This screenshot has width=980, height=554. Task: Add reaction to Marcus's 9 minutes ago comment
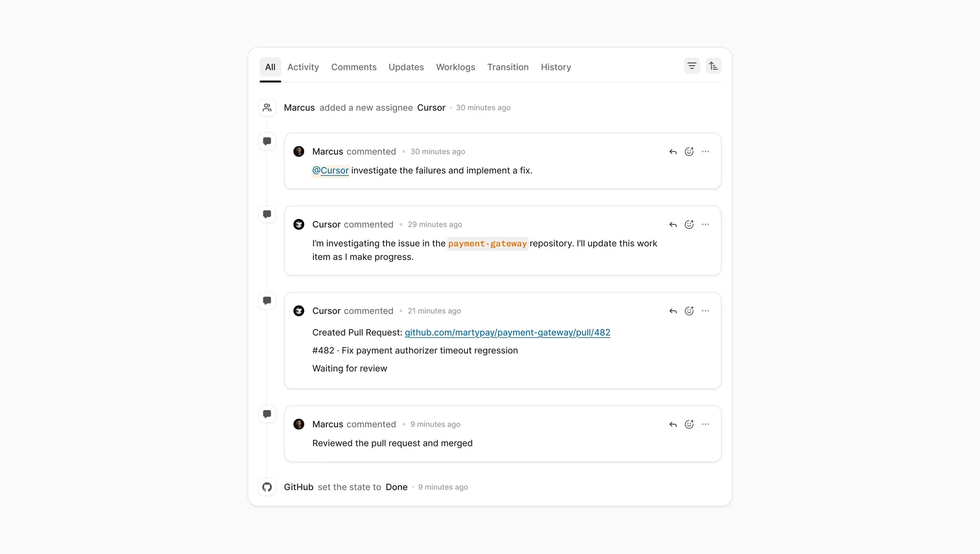coord(689,424)
